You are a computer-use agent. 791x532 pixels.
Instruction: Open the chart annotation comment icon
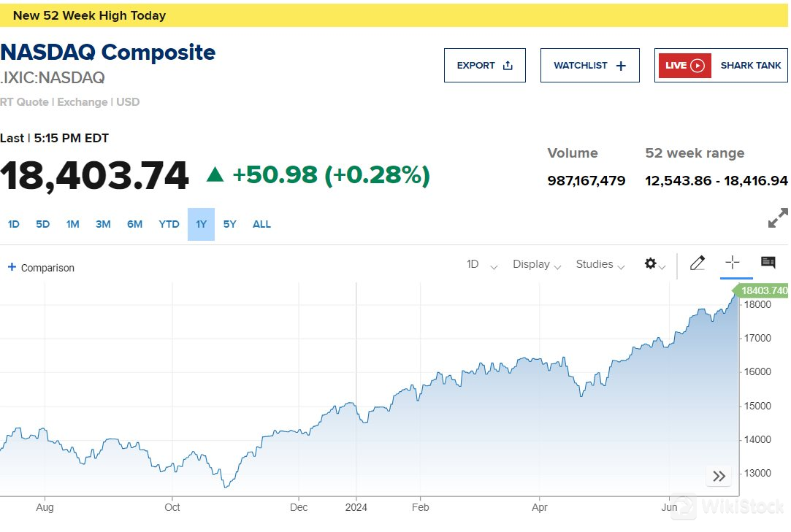[768, 263]
